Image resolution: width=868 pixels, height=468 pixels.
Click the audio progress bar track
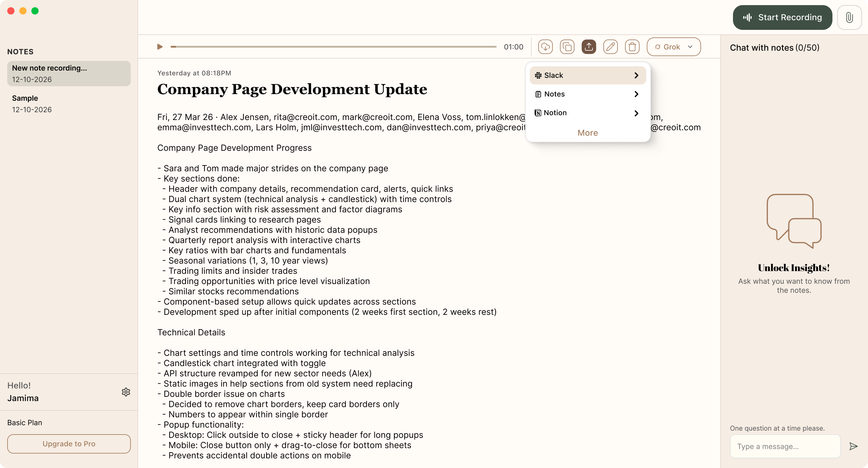333,47
